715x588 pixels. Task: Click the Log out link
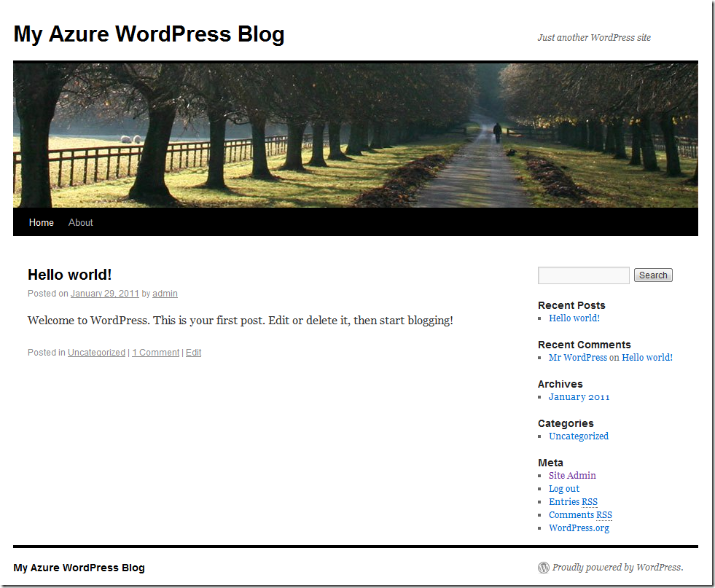point(564,489)
